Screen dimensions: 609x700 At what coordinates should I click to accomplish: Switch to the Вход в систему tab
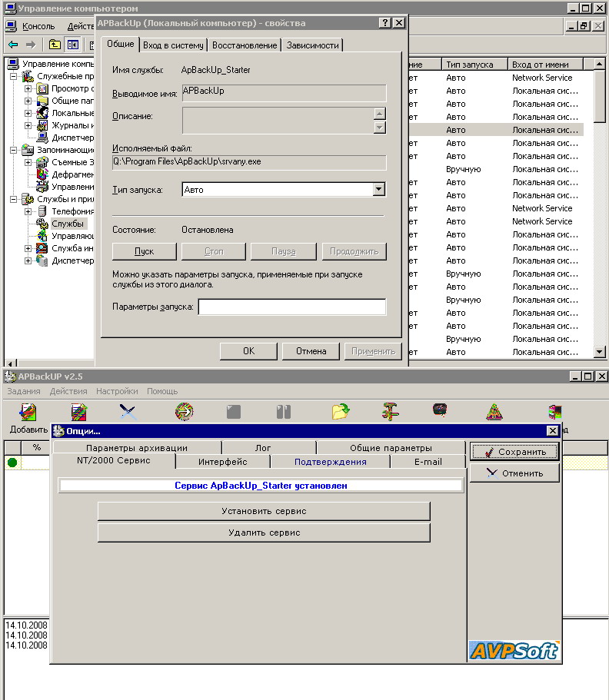[x=173, y=45]
